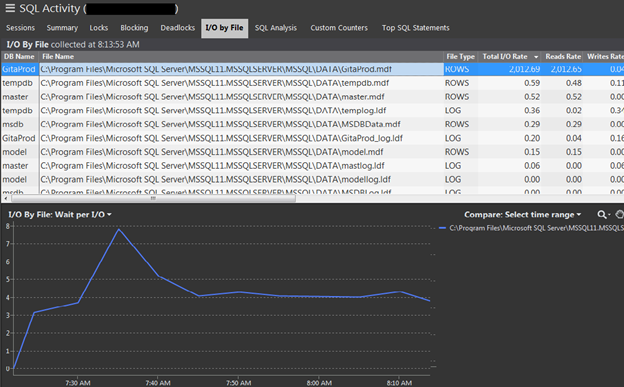624x387 pixels.
Task: Open the chart zoom magnifier tool
Action: pos(602,215)
